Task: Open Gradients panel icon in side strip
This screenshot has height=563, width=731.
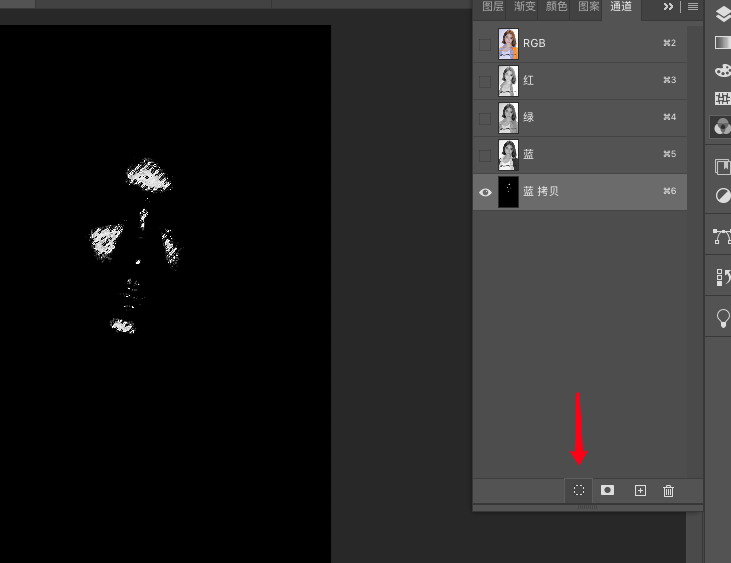Action: [723, 42]
